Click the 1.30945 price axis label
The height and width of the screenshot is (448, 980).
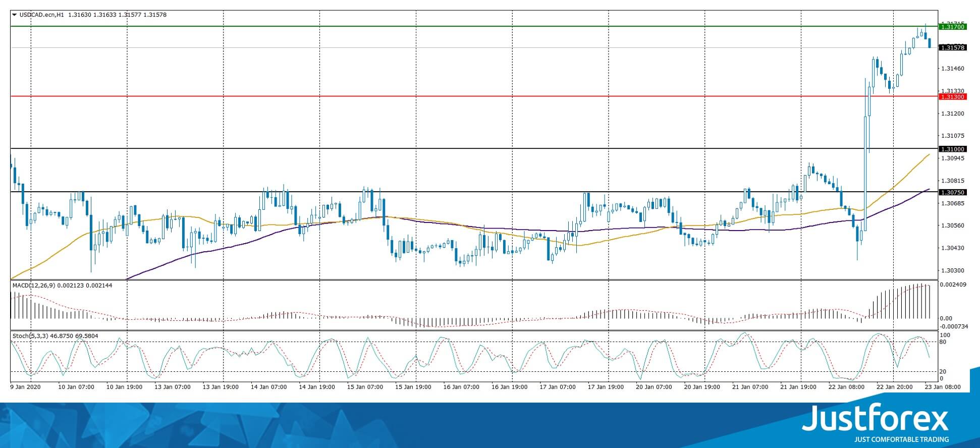tap(953, 158)
